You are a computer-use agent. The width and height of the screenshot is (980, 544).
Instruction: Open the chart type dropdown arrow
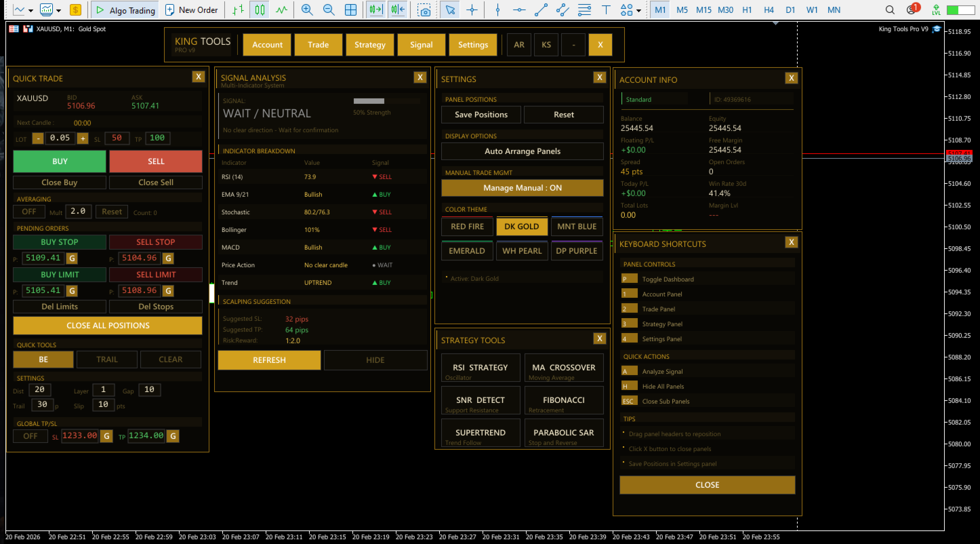(33, 10)
